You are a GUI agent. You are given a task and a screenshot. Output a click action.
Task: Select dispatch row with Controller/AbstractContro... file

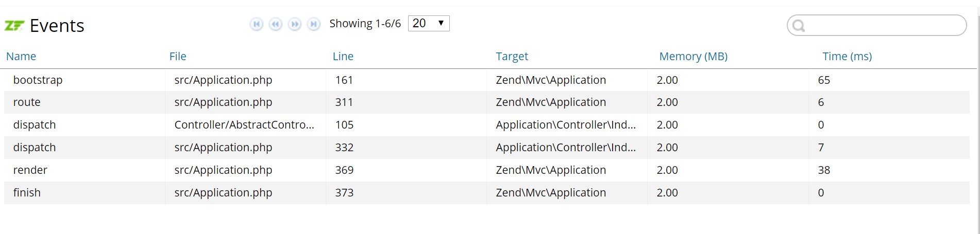(487, 125)
